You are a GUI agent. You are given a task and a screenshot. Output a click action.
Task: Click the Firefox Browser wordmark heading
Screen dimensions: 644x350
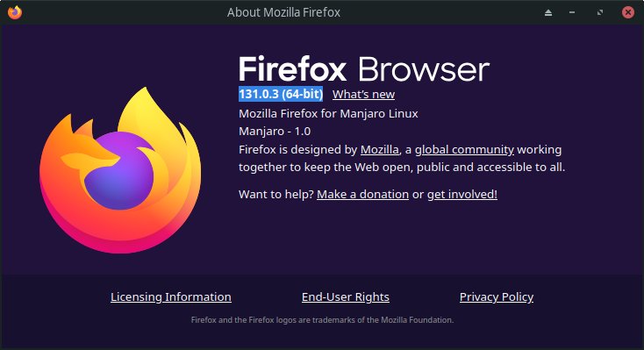pos(364,69)
